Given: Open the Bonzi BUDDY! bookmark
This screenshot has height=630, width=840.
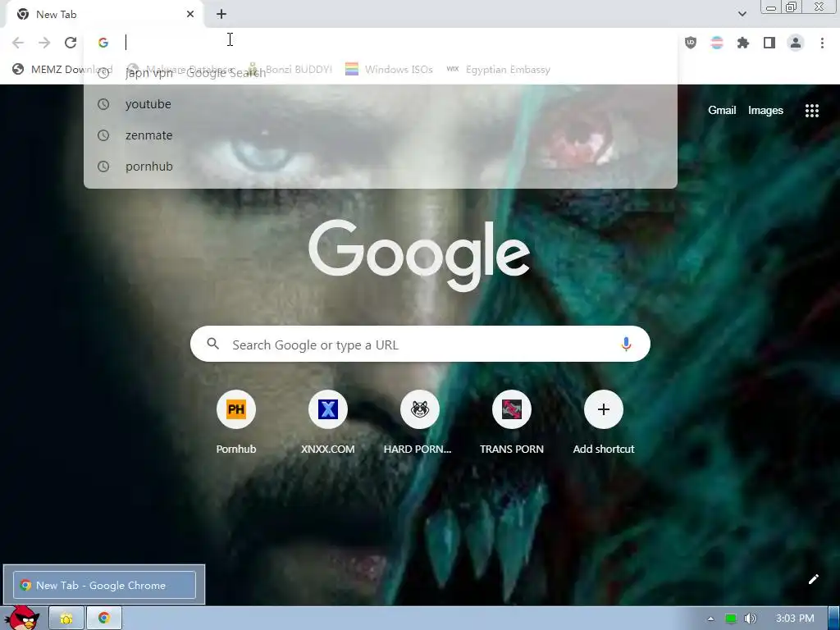Looking at the screenshot, I should (290, 69).
